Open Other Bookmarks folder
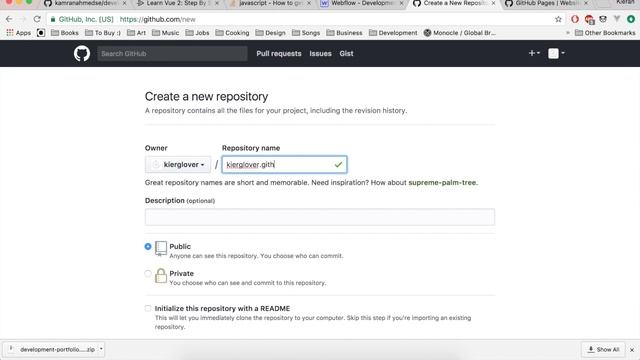 605,33
